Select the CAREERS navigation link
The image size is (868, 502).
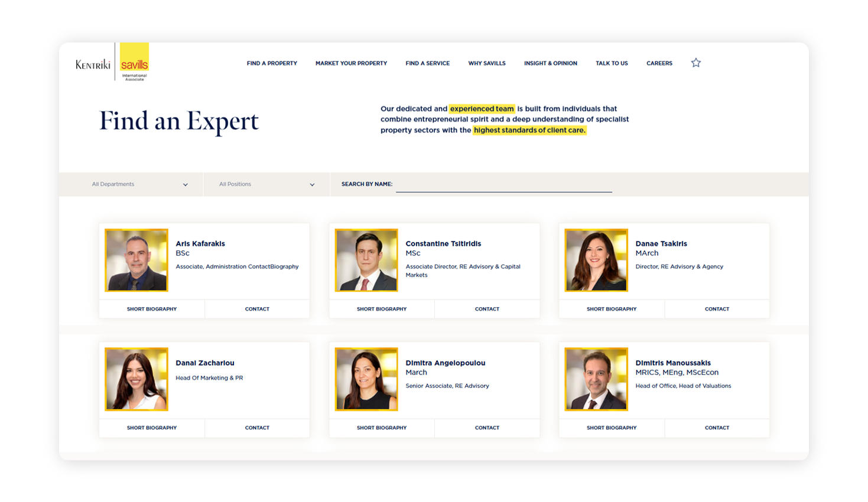tap(659, 63)
